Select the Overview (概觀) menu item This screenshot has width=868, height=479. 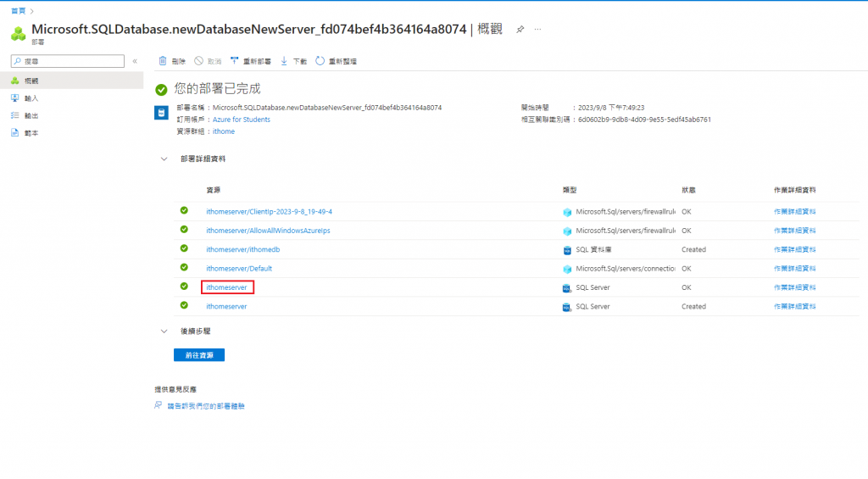coord(71,81)
